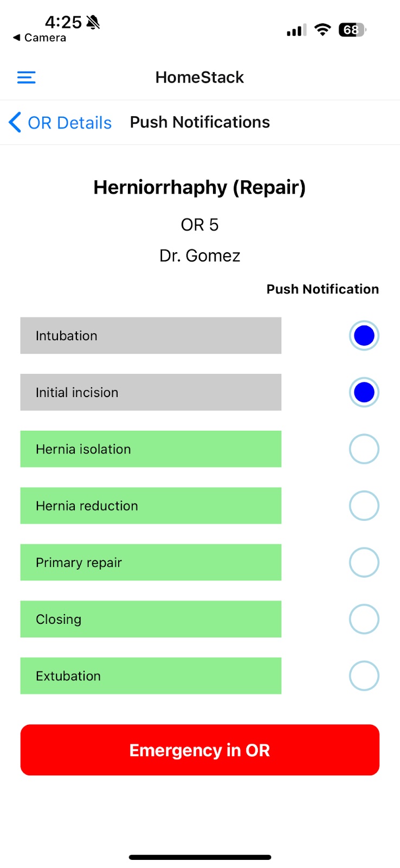The image size is (400, 868).
Task: Open the hamburger menu icon
Action: click(x=26, y=78)
